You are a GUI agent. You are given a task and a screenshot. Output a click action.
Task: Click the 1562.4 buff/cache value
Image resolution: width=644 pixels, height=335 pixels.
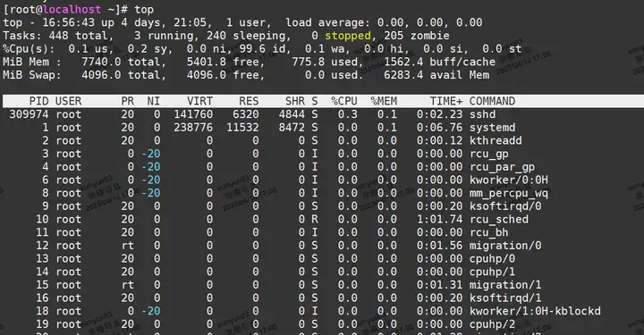pos(403,62)
